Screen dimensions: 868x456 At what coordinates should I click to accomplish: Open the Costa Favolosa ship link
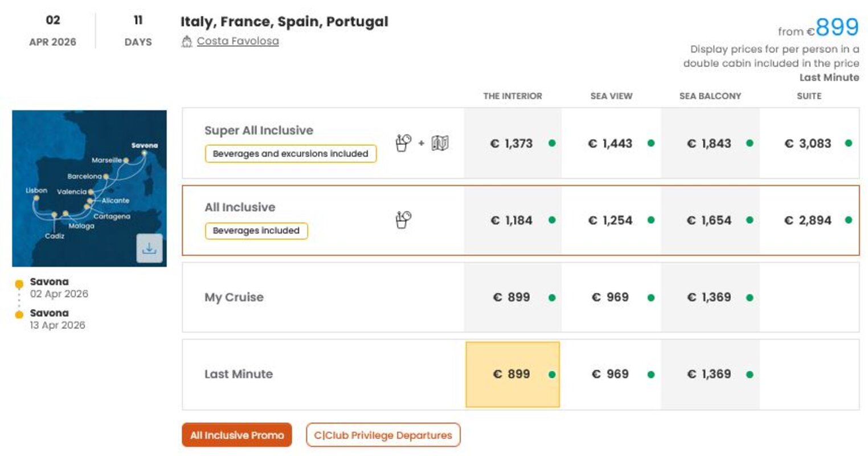point(238,41)
